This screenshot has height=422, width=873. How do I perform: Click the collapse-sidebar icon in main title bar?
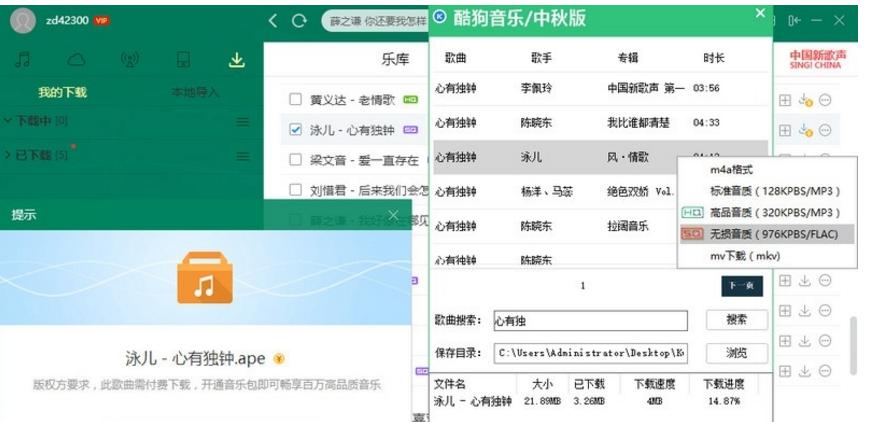pyautogui.click(x=794, y=21)
